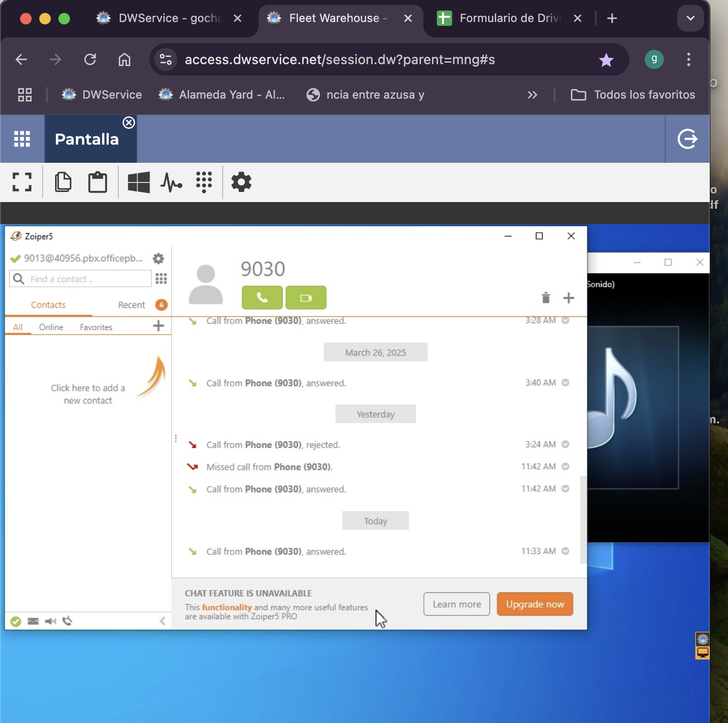The image size is (728, 723).
Task: Open the Chrome profile avatar g
Action: (x=654, y=59)
